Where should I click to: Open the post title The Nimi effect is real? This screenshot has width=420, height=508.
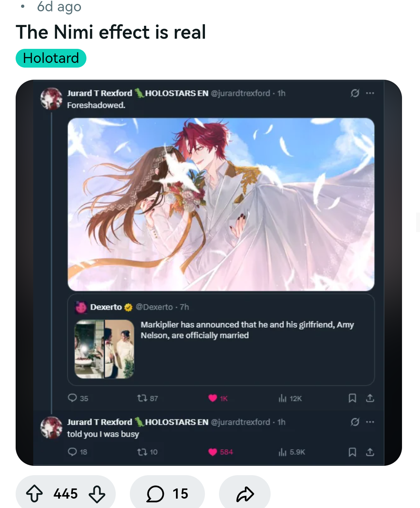click(x=111, y=32)
